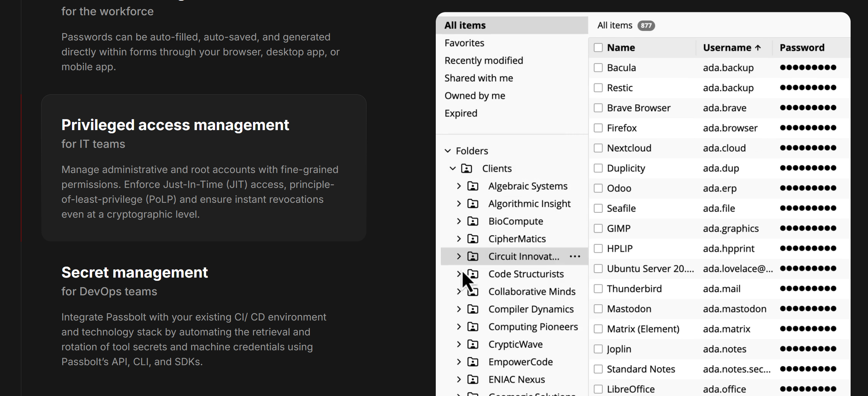Open the Shared with me list
The image size is (868, 396).
click(x=479, y=78)
